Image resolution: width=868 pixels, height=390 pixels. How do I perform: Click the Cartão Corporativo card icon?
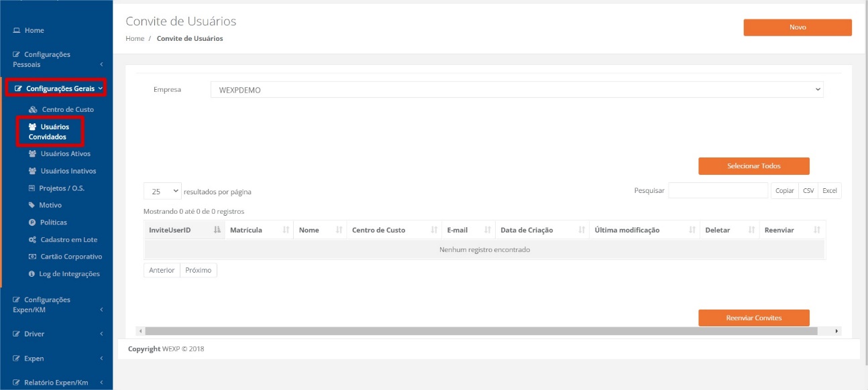[x=32, y=257]
